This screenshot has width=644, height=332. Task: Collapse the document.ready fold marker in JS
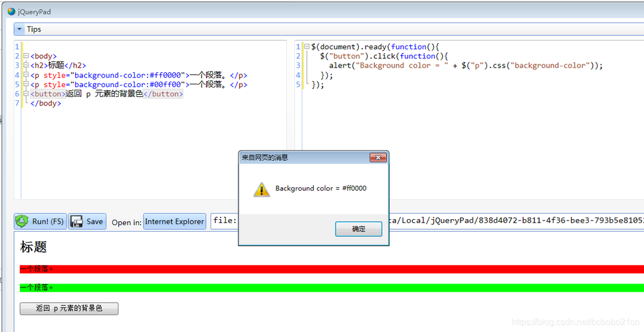pos(306,46)
